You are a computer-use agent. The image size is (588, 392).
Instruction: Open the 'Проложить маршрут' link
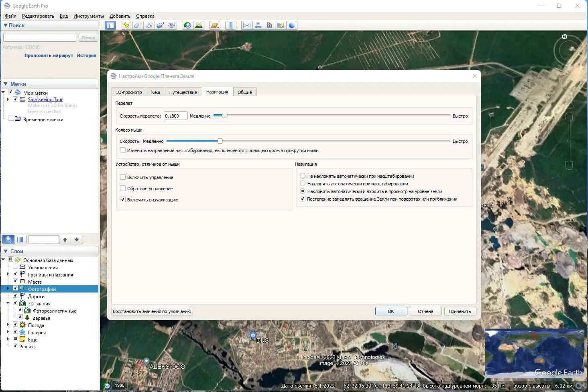tap(49, 55)
